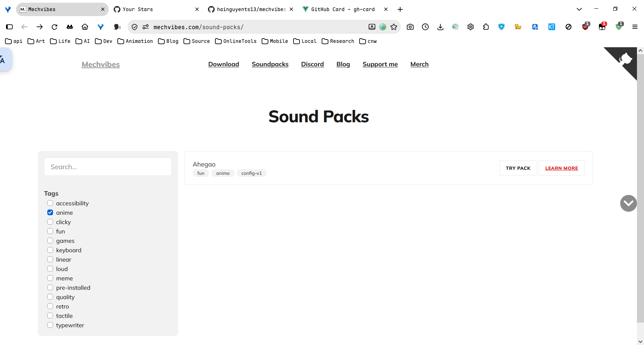This screenshot has height=345, width=644.
Task: Go to browser home page icon
Action: 85,27
